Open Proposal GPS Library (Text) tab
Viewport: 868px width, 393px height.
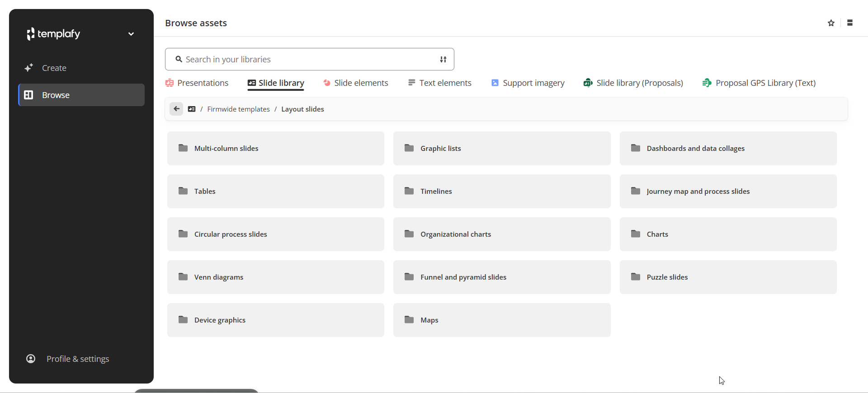pyautogui.click(x=759, y=83)
